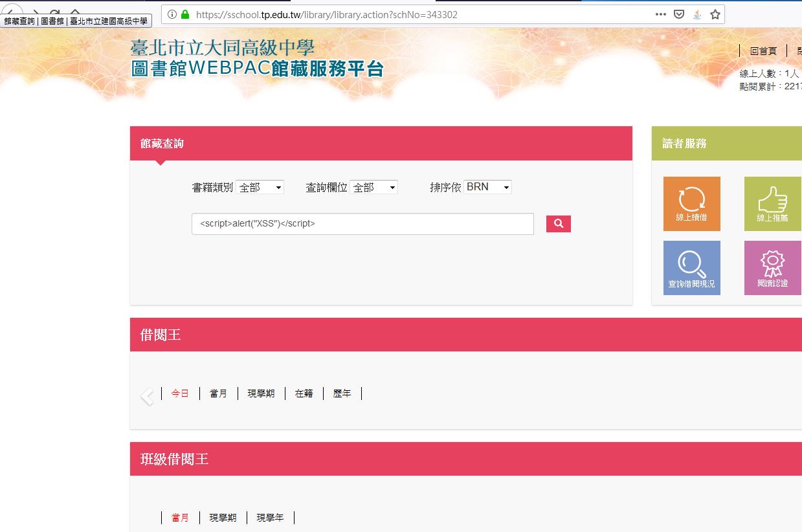This screenshot has height=532, width=802.
Task: Click the library title 圖書館WEBPAC館藏服務平台
Action: tap(257, 69)
